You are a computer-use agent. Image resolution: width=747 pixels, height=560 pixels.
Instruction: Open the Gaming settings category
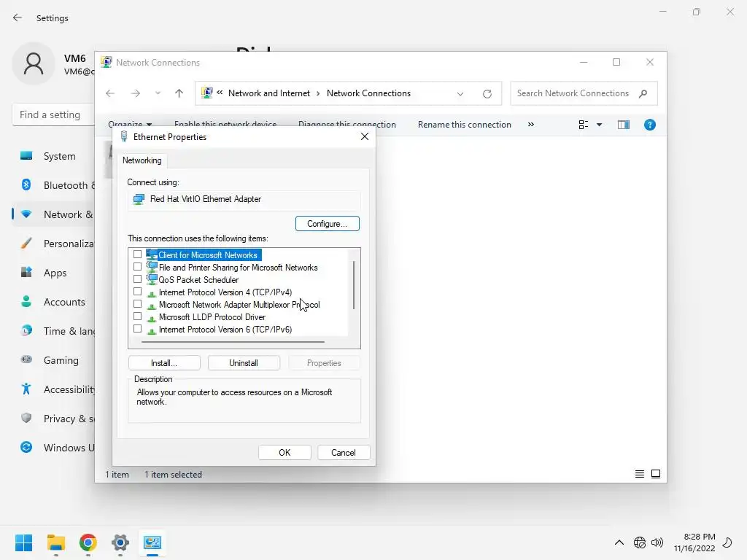[x=53, y=360]
